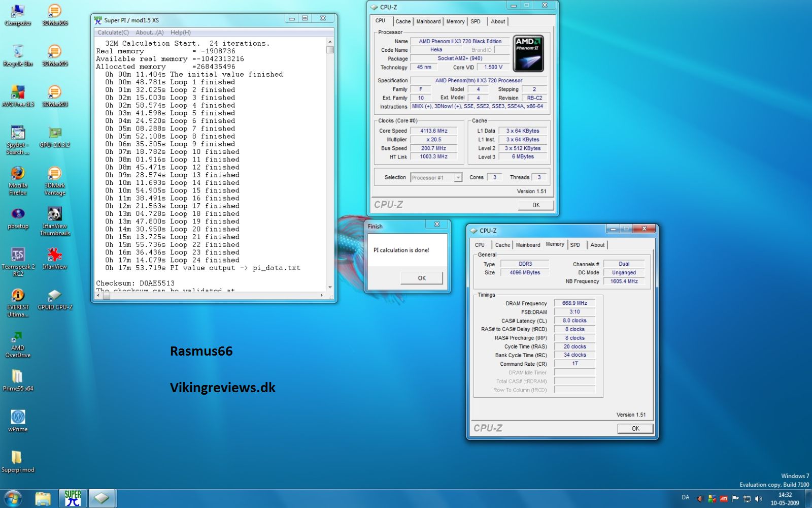Screen dimensions: 812x508
Task: Open About menu in Super PI
Action: 150,33
